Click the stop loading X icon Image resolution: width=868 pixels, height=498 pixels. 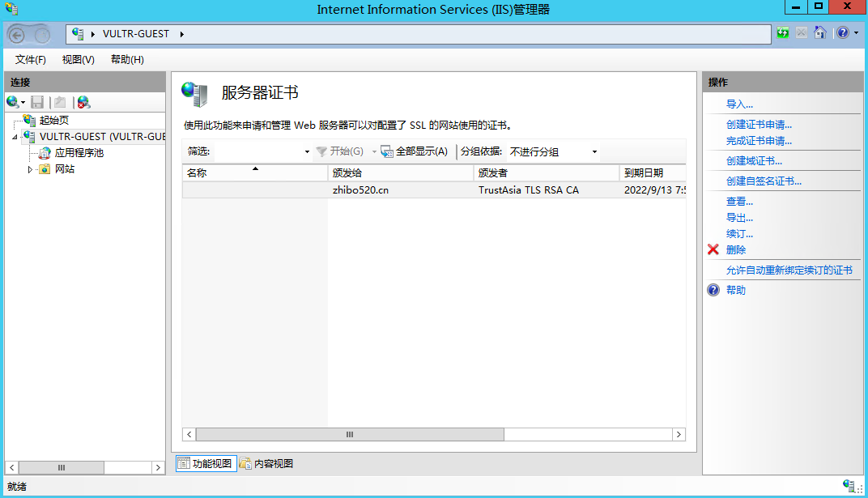point(801,32)
